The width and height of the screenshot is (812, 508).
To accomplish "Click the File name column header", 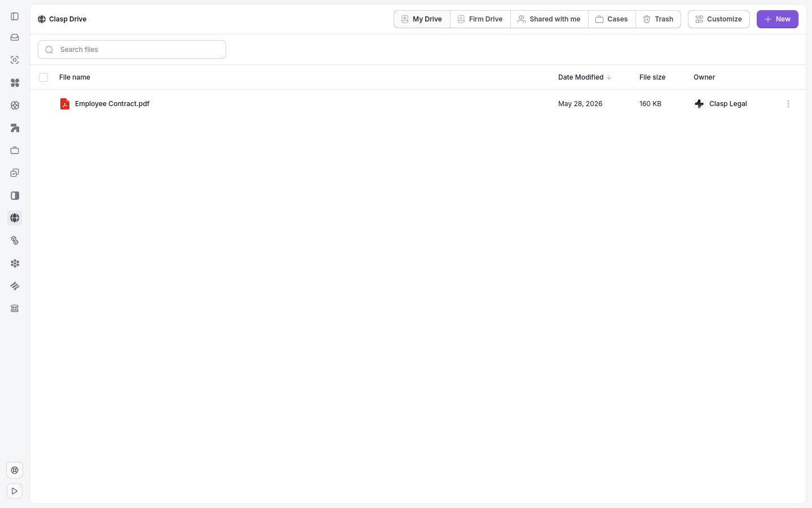I will point(74,77).
